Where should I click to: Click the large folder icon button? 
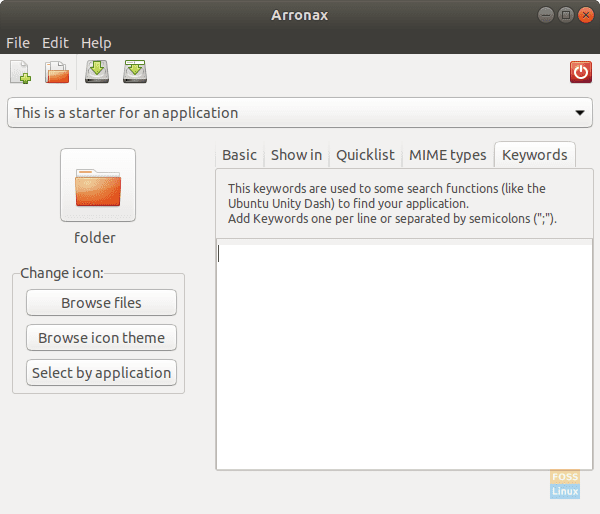click(97, 185)
